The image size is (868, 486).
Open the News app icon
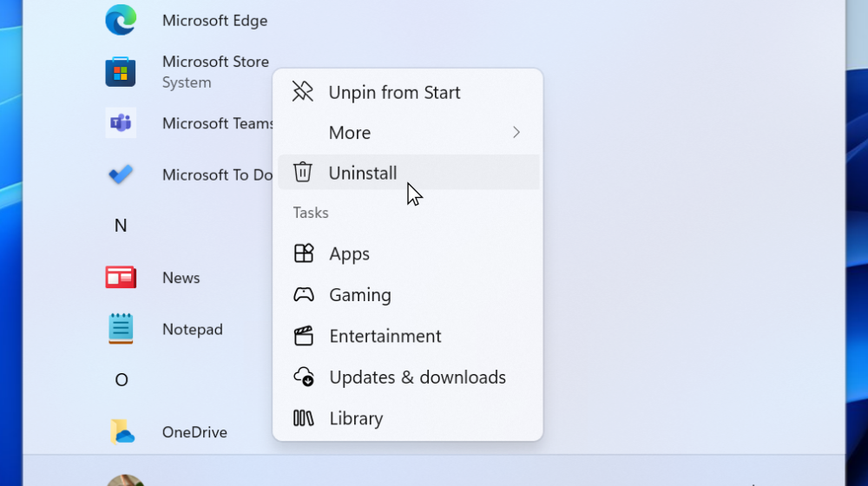point(121,278)
